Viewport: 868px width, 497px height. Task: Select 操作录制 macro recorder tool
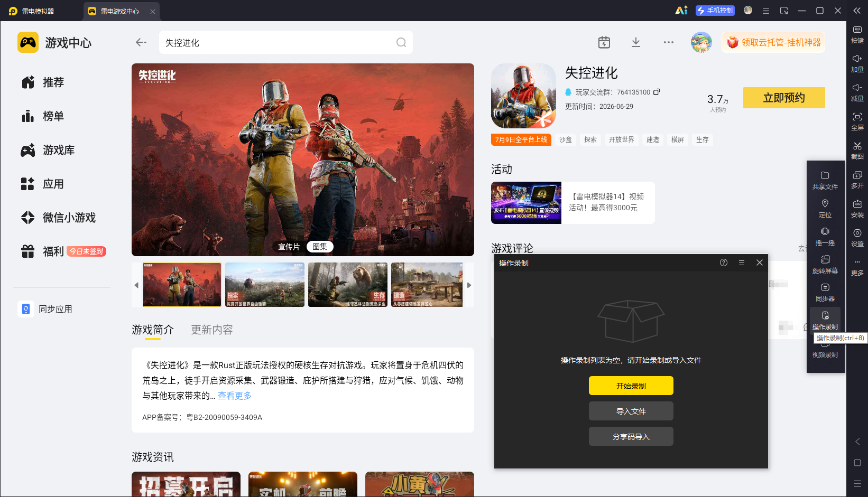(x=825, y=320)
